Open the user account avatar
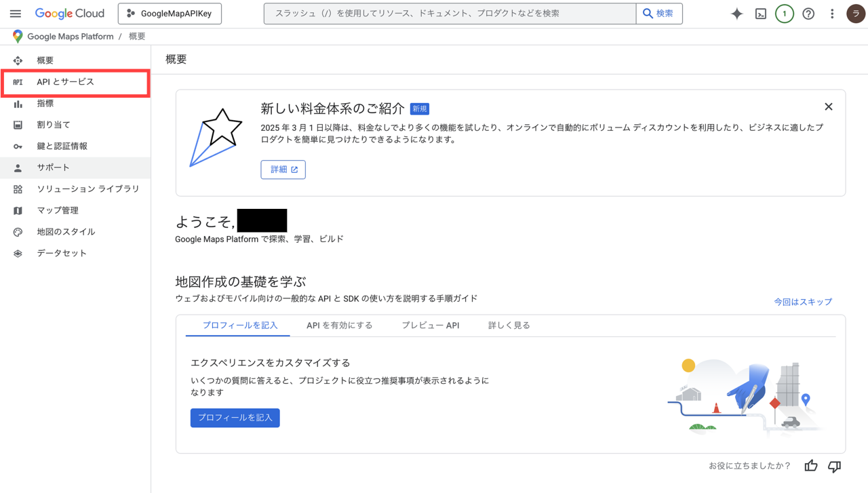This screenshot has height=493, width=868. [856, 14]
